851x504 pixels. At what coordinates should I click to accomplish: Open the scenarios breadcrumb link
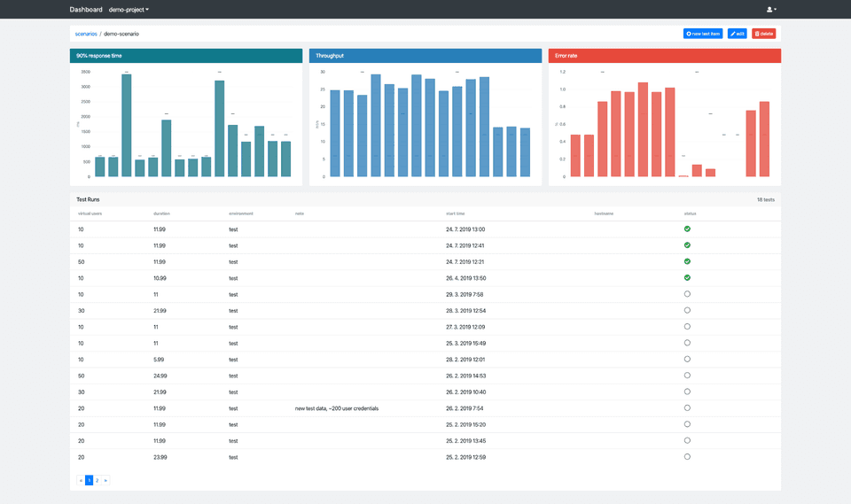(x=86, y=34)
